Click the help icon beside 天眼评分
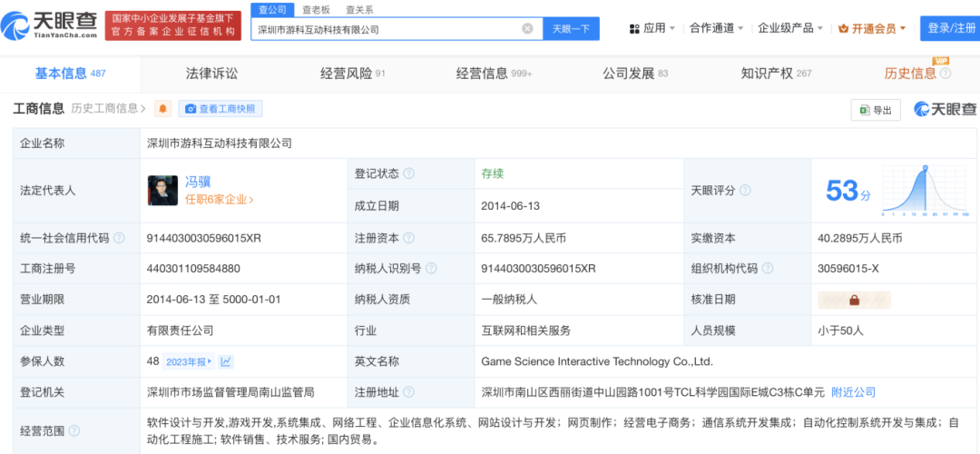The height and width of the screenshot is (454, 980). 746,190
